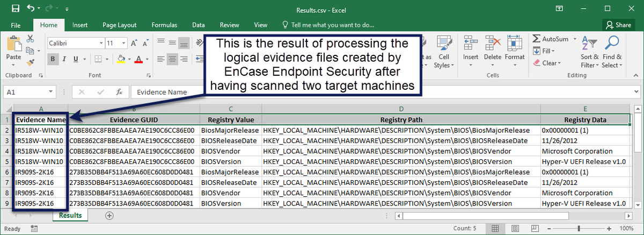Image resolution: width=644 pixels, height=235 pixels.
Task: Apply yellow fill color
Action: coord(121,59)
